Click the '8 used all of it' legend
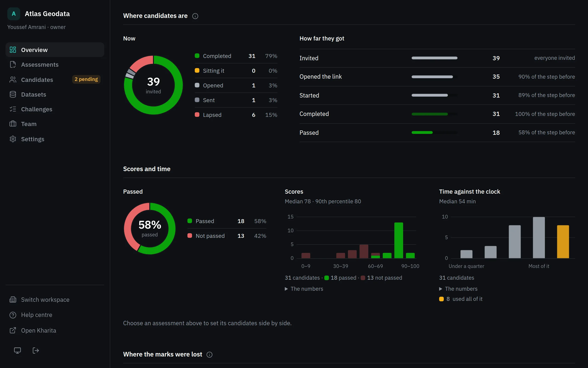This screenshot has height=368, width=588. tap(461, 299)
